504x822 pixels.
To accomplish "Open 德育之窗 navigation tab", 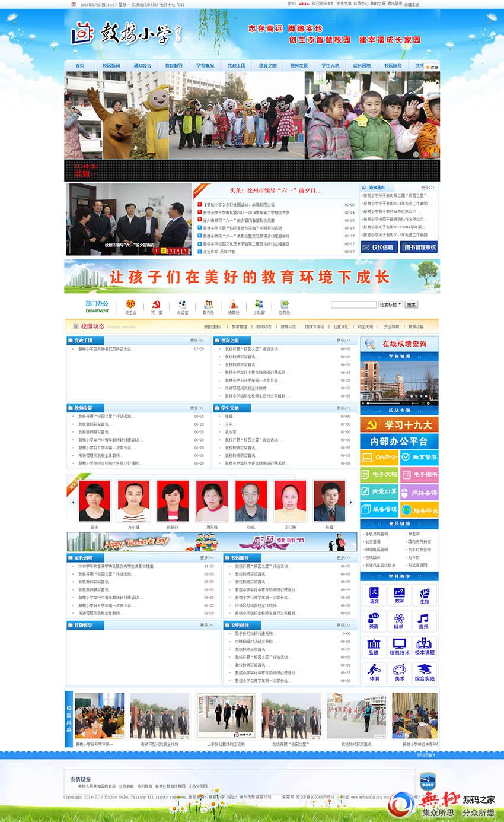I will (267, 66).
